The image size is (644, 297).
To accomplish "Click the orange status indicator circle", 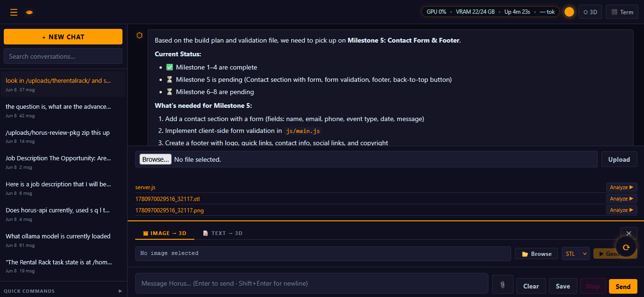I will 569,12.
